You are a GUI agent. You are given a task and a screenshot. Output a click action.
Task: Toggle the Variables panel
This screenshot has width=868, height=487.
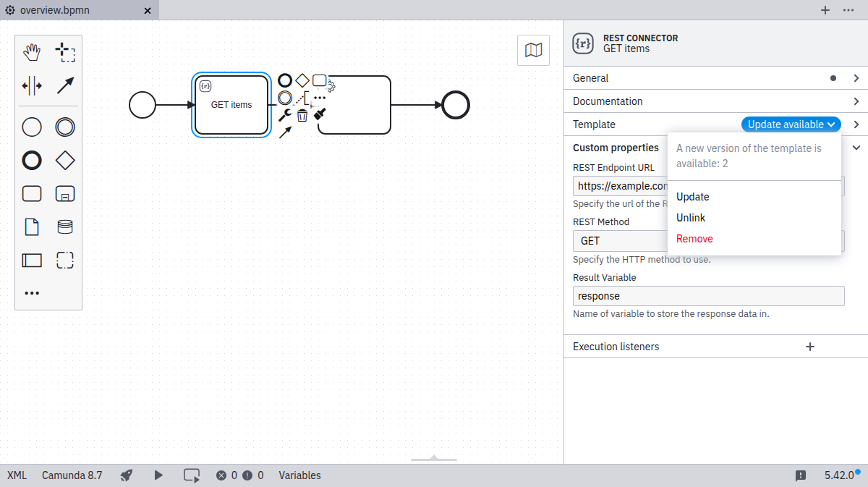coord(299,475)
